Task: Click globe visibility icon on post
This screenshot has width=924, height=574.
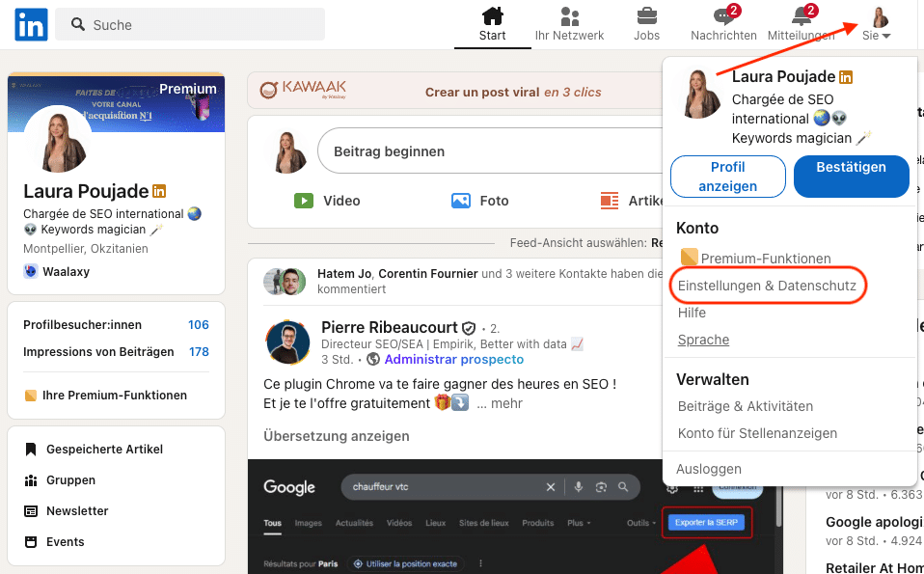Action: (373, 360)
